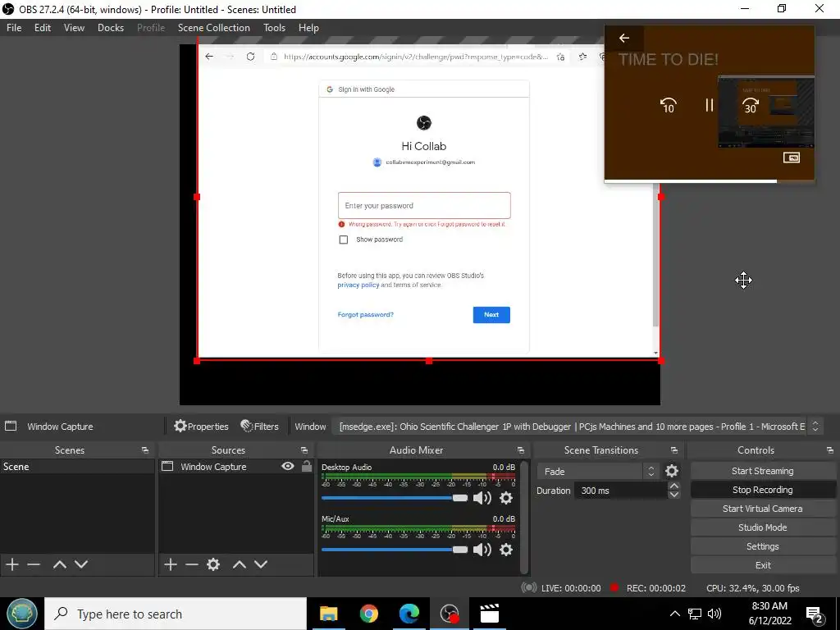Image resolution: width=840 pixels, height=630 pixels.
Task: Skip forward 30 seconds in overlay
Action: click(751, 106)
